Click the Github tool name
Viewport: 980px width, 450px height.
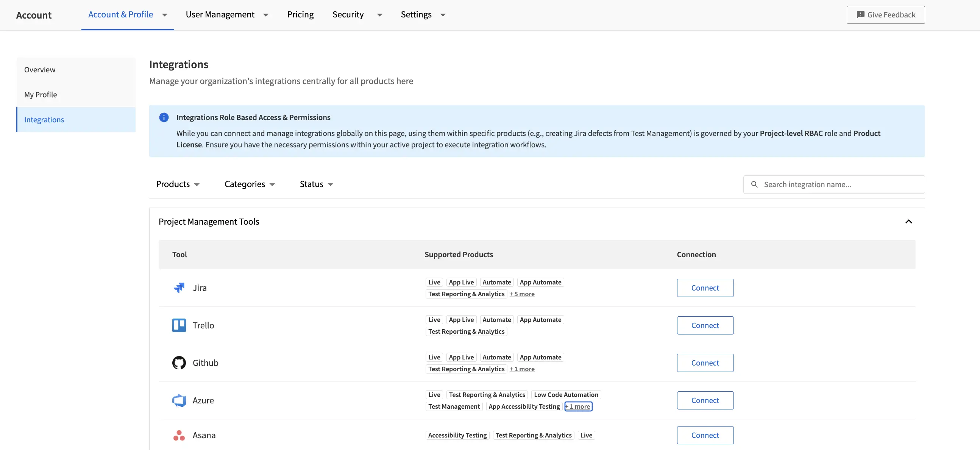click(206, 363)
